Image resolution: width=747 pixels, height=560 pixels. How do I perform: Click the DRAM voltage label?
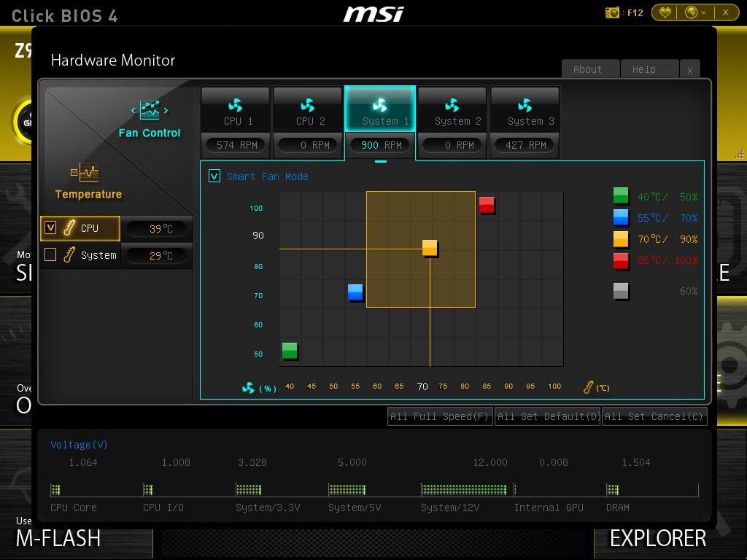tap(618, 507)
